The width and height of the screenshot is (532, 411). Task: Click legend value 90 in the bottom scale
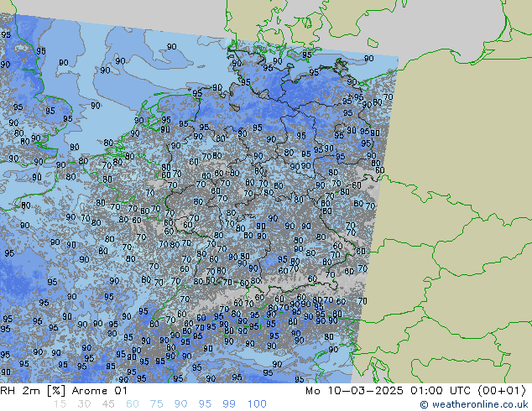pos(180,404)
